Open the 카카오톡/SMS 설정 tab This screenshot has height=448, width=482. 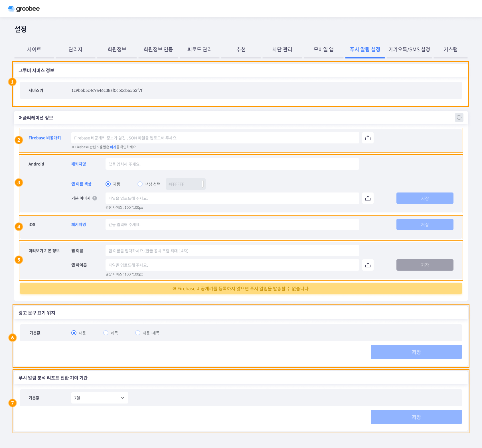409,50
